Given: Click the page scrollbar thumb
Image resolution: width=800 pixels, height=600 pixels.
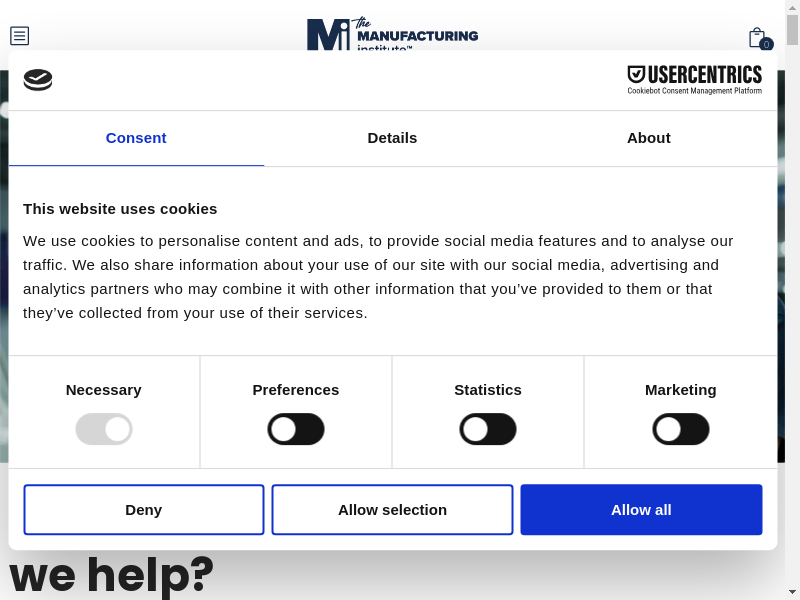Looking at the screenshot, I should [x=792, y=30].
